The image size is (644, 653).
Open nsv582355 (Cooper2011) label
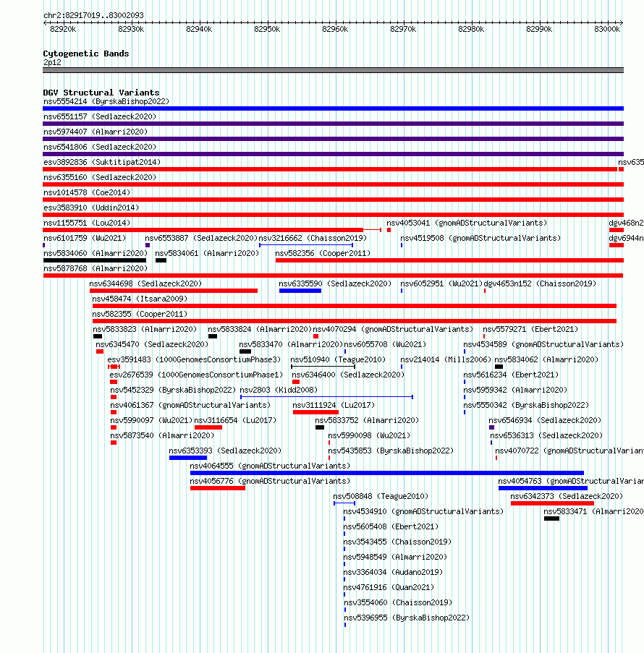click(140, 315)
